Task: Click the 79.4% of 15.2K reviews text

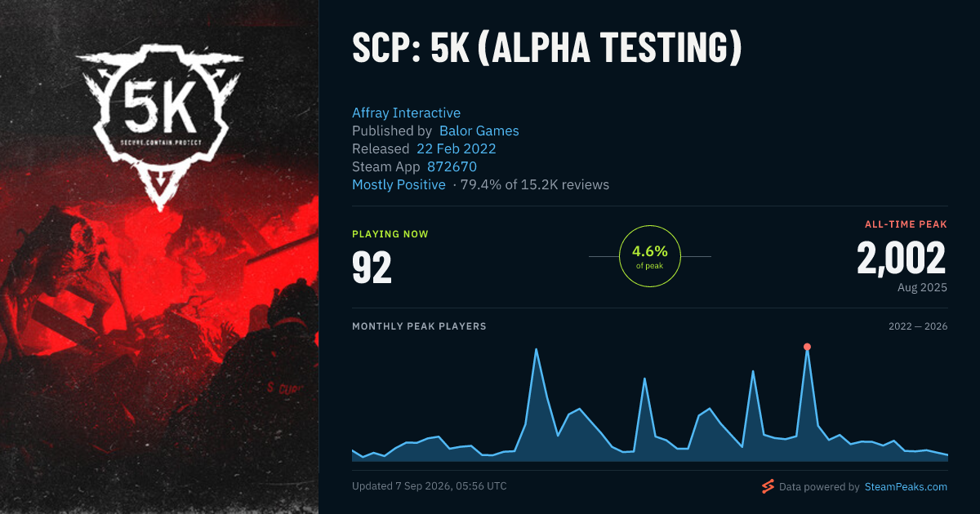Action: [x=535, y=184]
